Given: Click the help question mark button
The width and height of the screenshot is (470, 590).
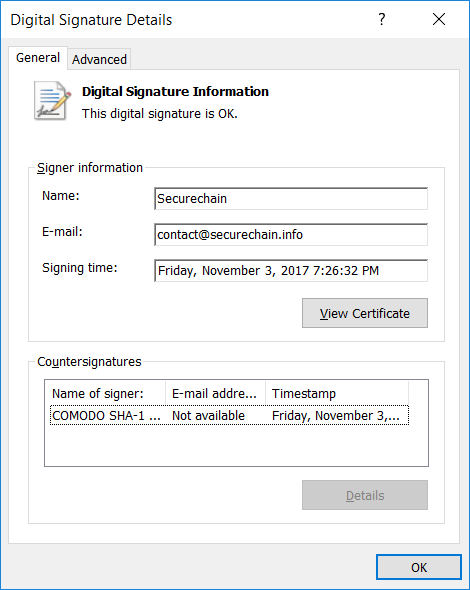Looking at the screenshot, I should pyautogui.click(x=382, y=19).
